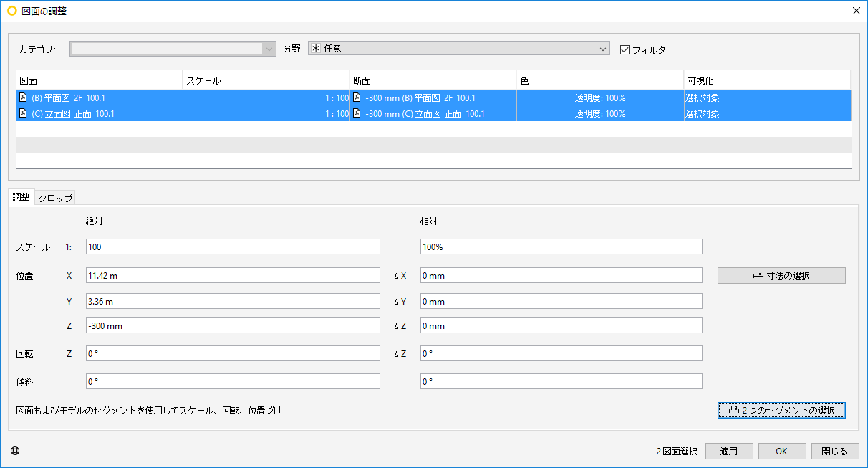The width and height of the screenshot is (868, 468).
Task: Click section icon for -300 mm (C) 立面図_正面_100.1
Action: [x=357, y=113]
